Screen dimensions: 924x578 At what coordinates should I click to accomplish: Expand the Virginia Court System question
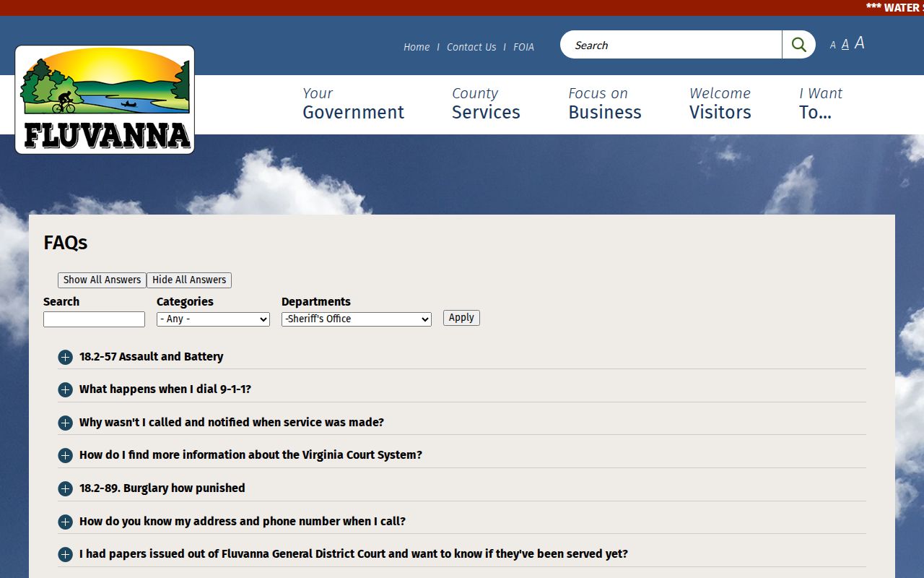pos(250,454)
